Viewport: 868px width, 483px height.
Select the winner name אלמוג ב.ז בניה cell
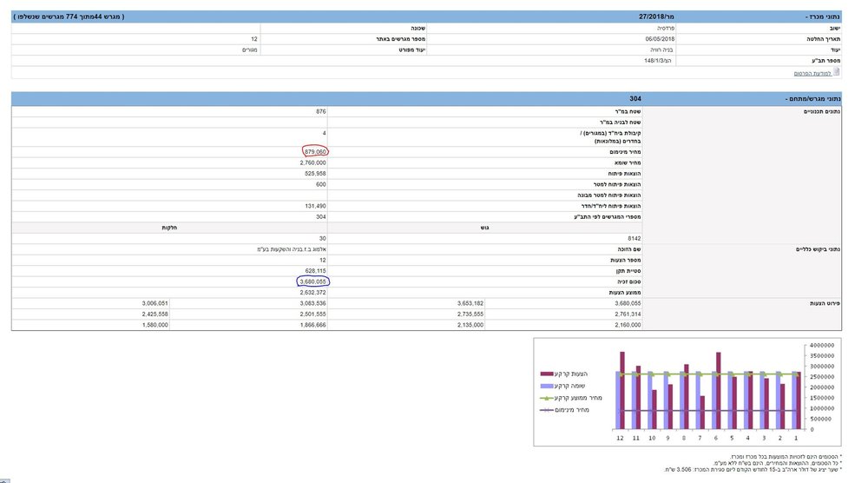tap(291, 249)
